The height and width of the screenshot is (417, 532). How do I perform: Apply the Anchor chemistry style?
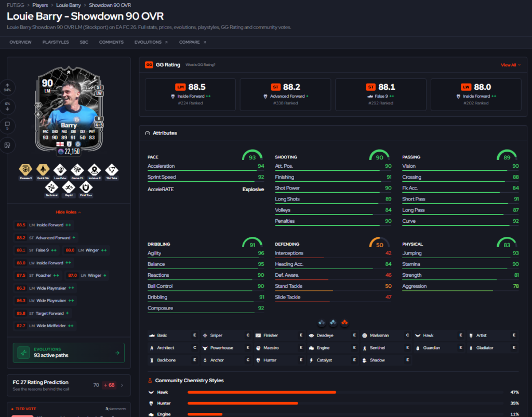coord(227,360)
